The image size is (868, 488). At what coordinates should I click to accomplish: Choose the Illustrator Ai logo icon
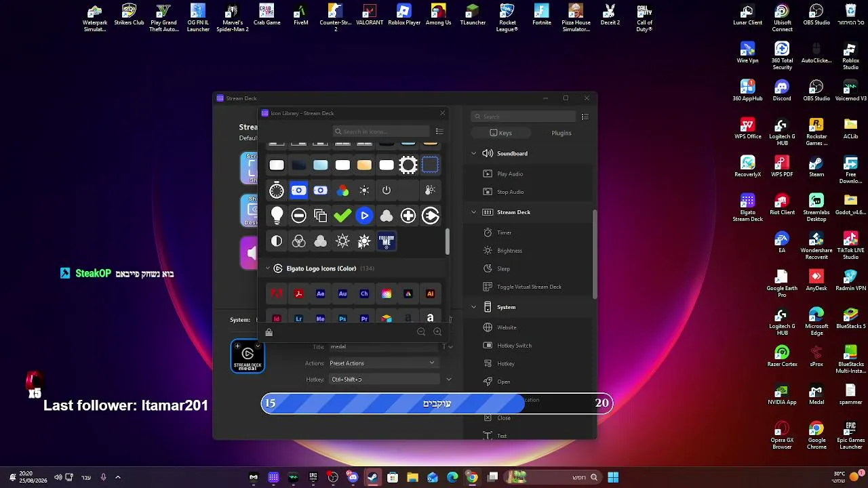point(430,293)
